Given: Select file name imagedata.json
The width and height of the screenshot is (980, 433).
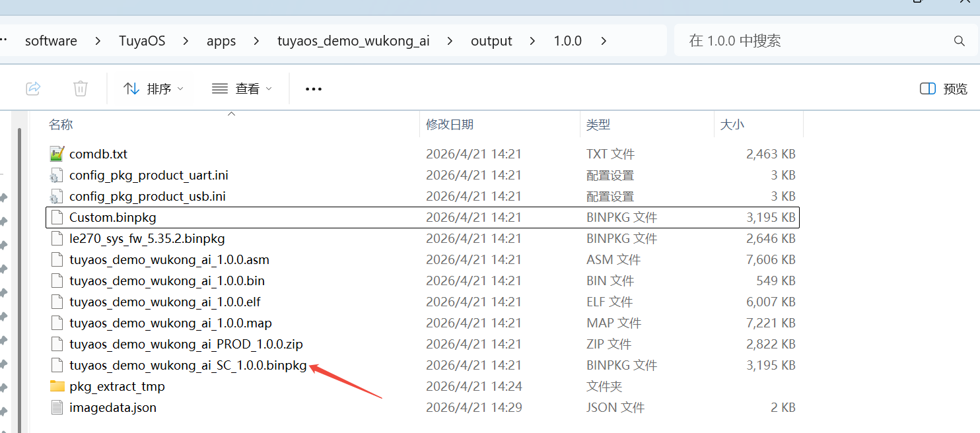Looking at the screenshot, I should point(113,407).
